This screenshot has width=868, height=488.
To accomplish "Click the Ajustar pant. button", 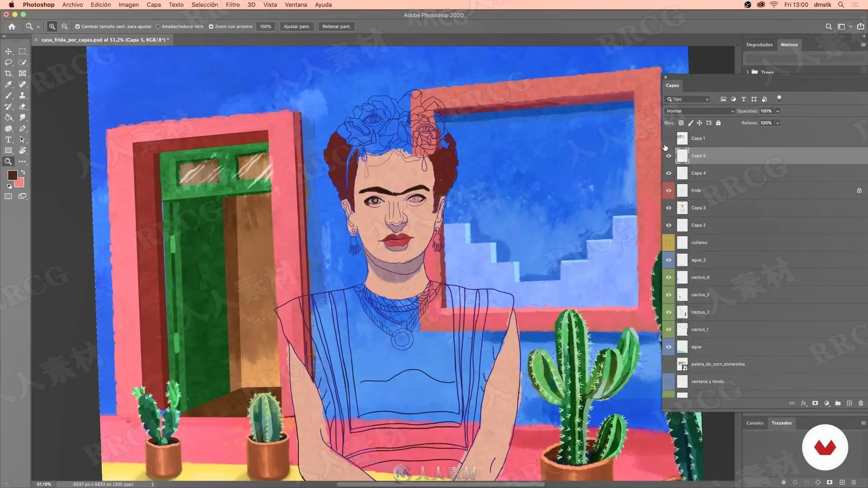I will [297, 27].
